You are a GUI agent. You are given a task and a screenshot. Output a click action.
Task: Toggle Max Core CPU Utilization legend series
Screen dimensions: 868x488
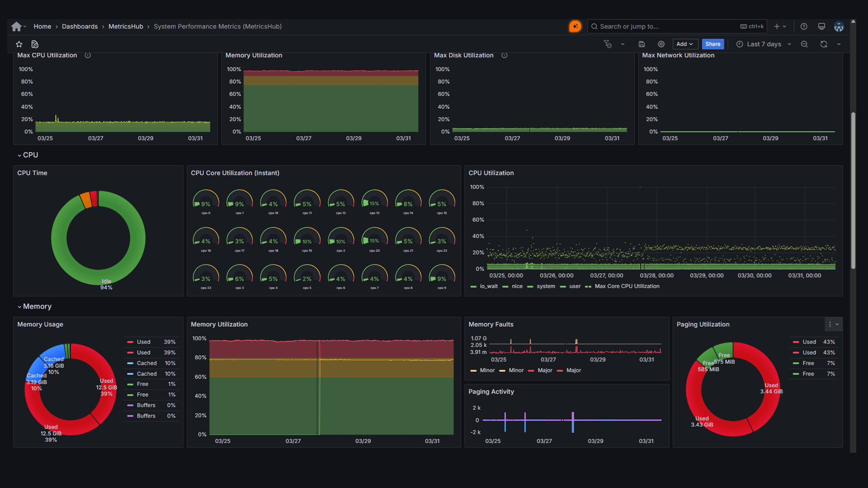point(627,286)
